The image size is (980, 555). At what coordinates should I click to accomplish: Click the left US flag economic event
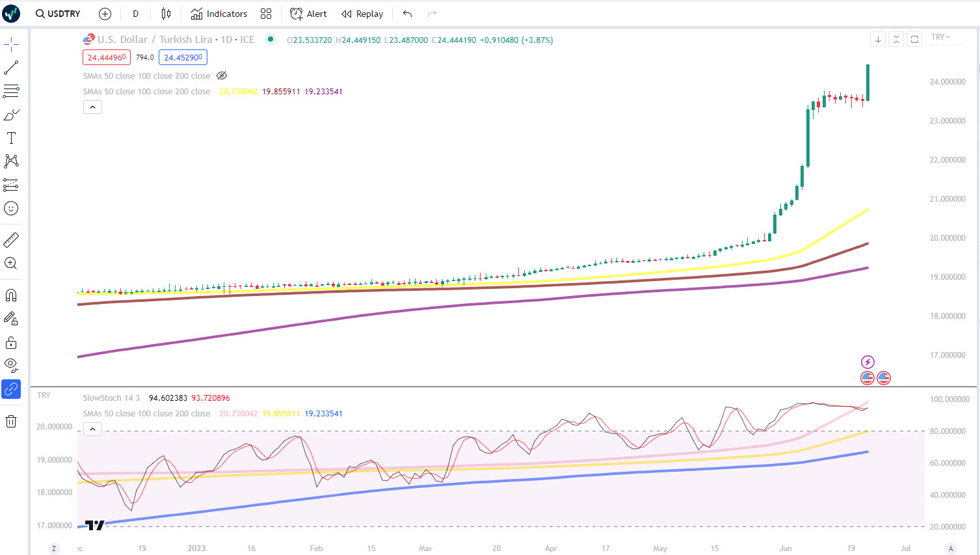867,377
